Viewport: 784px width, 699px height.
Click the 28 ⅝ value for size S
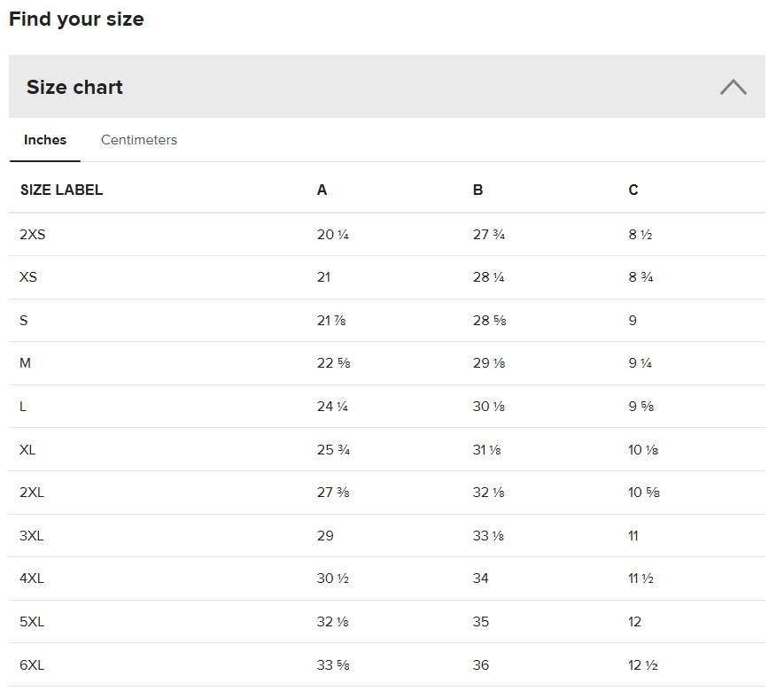click(490, 321)
